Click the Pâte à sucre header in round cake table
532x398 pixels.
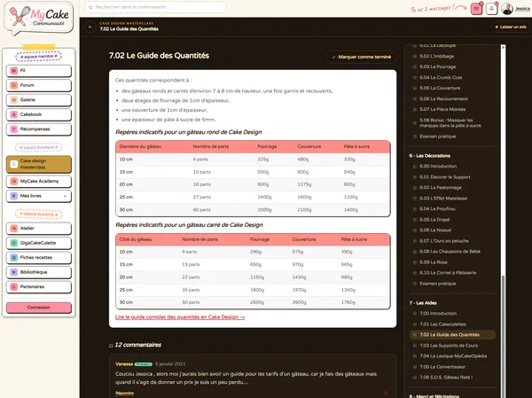click(356, 146)
